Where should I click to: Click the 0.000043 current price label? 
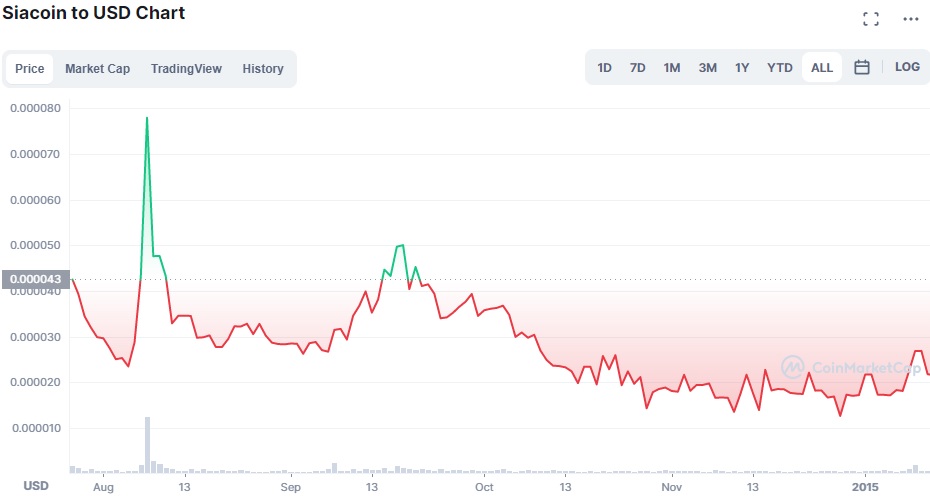coord(36,279)
